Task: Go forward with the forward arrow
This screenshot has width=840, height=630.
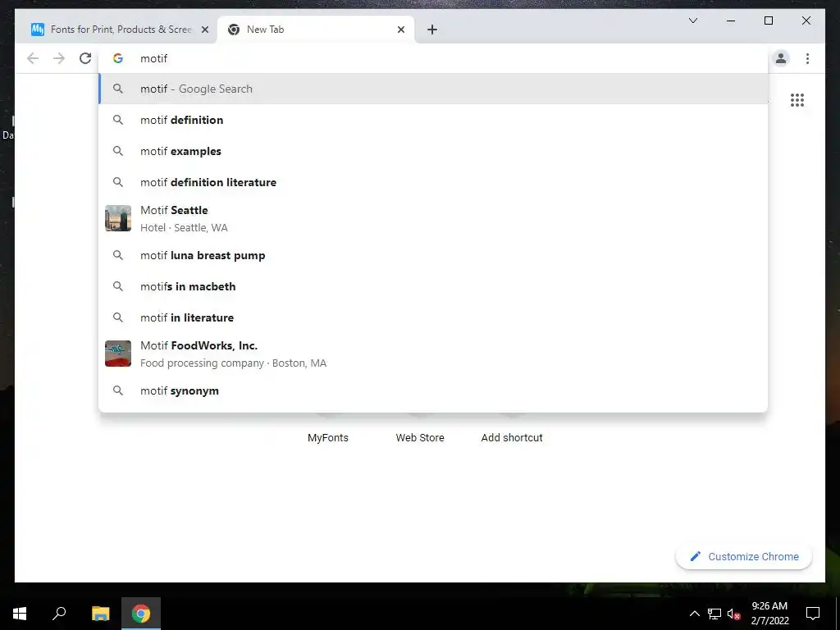Action: (x=59, y=58)
